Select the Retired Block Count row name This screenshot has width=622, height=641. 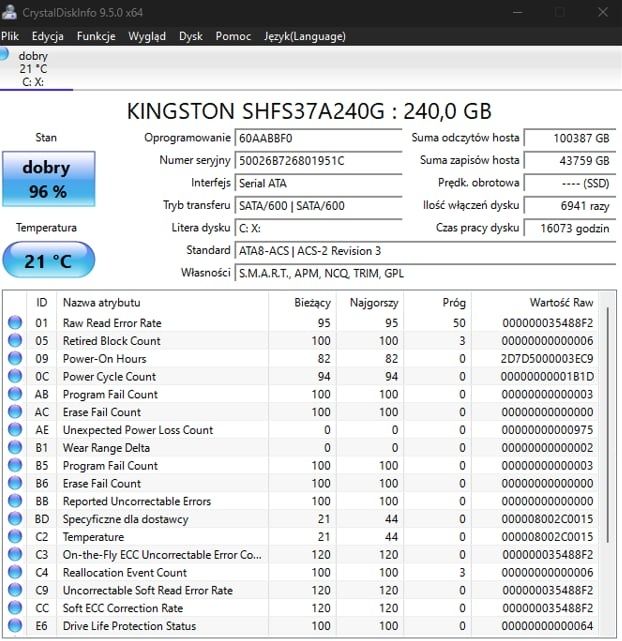pyautogui.click(x=112, y=341)
